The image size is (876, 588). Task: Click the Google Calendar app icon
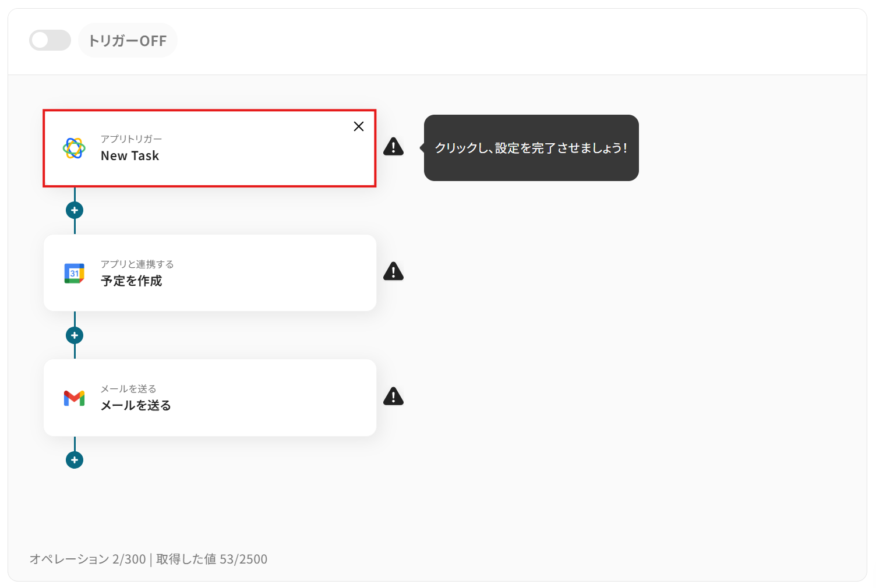pyautogui.click(x=74, y=273)
